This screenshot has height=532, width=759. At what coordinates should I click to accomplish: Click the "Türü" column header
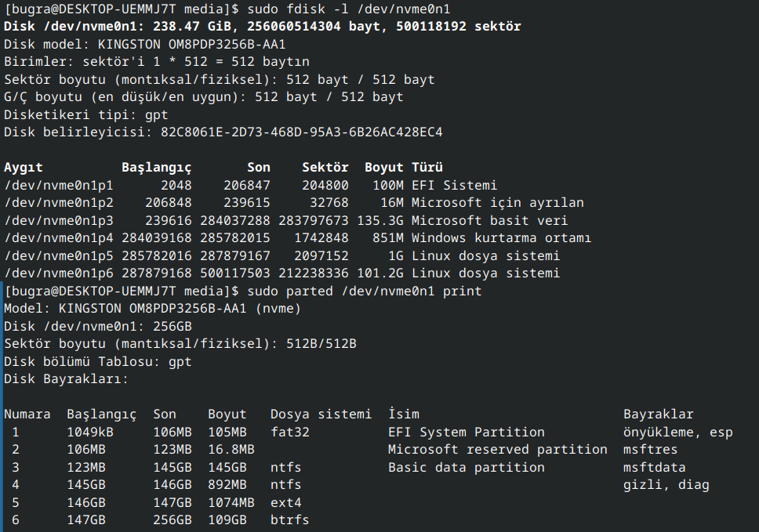(427, 168)
